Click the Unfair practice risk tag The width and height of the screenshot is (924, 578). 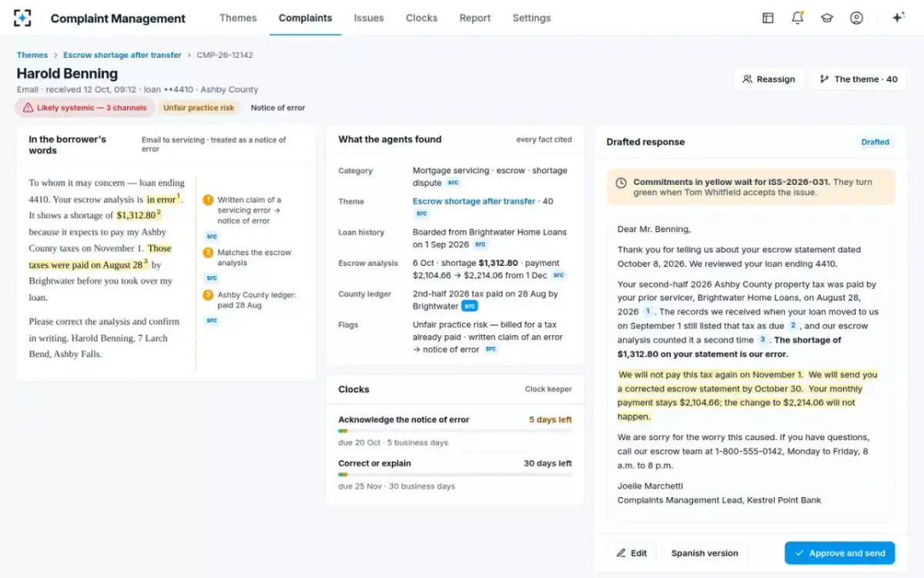[x=199, y=108]
